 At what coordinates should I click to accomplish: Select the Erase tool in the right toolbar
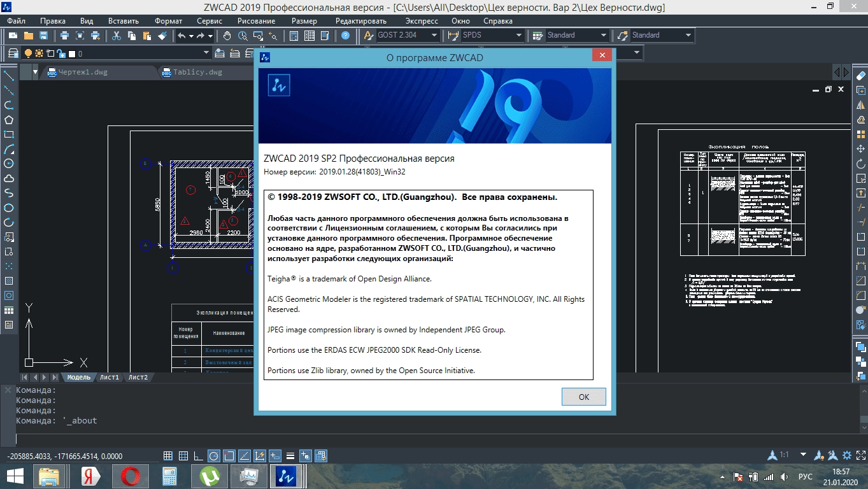pyautogui.click(x=861, y=75)
